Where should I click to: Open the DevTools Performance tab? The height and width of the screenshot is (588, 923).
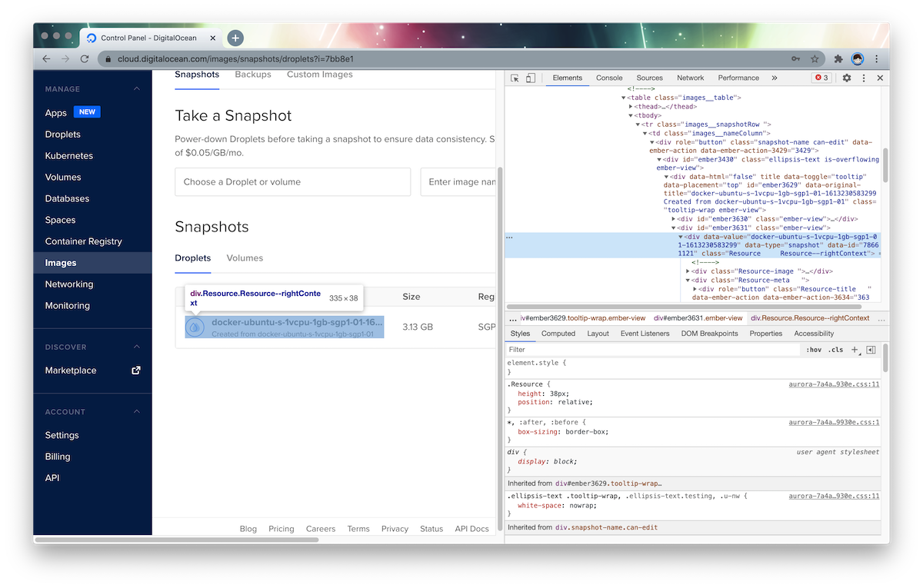[x=738, y=78]
